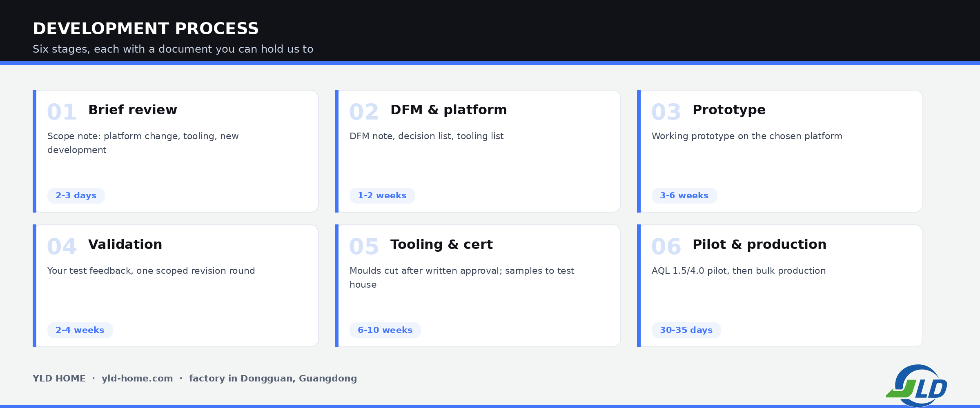Click the stage number 05
This screenshot has width=980, height=408.
coord(364,246)
